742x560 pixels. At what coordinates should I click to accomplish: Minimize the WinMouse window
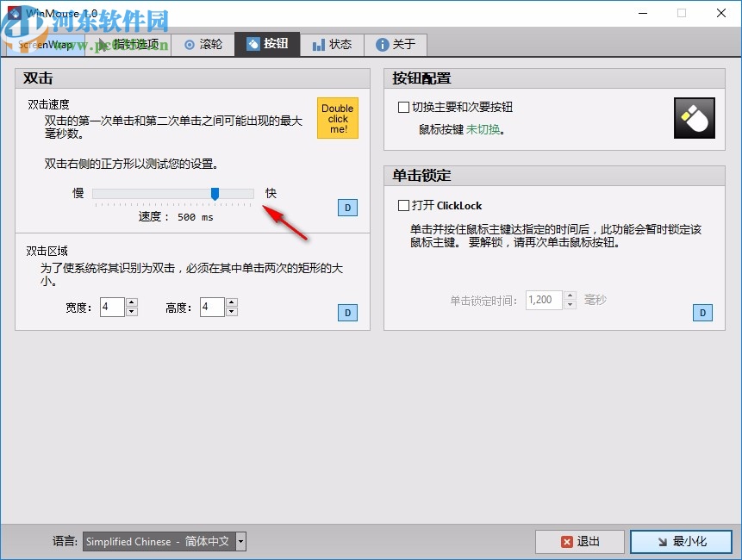click(643, 13)
